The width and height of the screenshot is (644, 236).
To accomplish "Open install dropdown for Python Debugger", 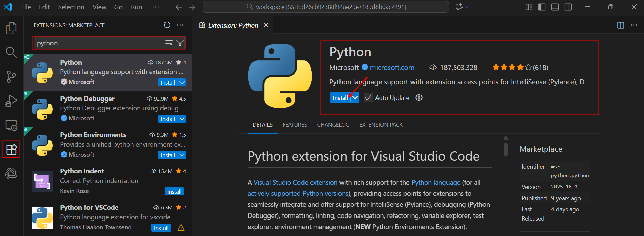I will 182,119.
